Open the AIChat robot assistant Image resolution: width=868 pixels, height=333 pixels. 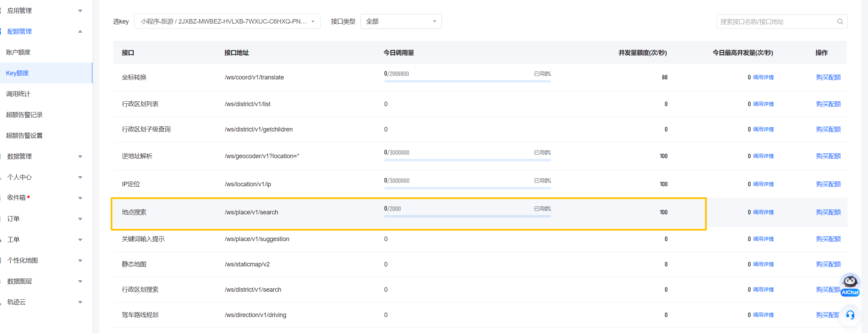[850, 284]
